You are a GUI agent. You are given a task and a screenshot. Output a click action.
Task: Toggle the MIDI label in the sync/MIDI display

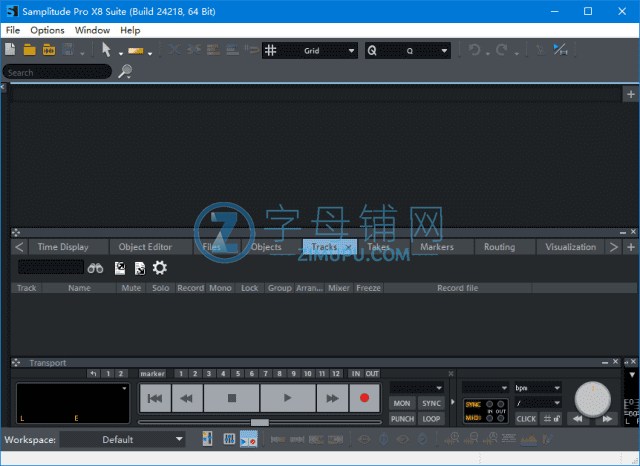pyautogui.click(x=473, y=417)
